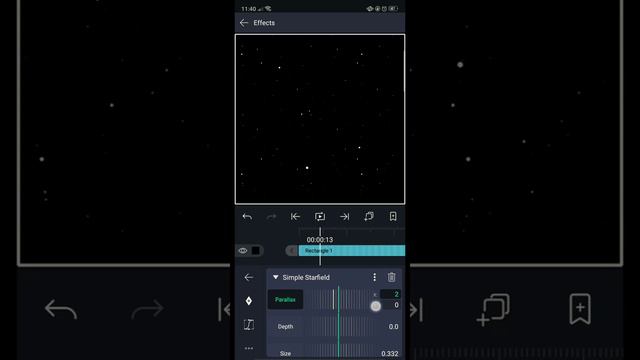Tap the battery indicator in the status bar
640x360 pixels.
coord(393,9)
